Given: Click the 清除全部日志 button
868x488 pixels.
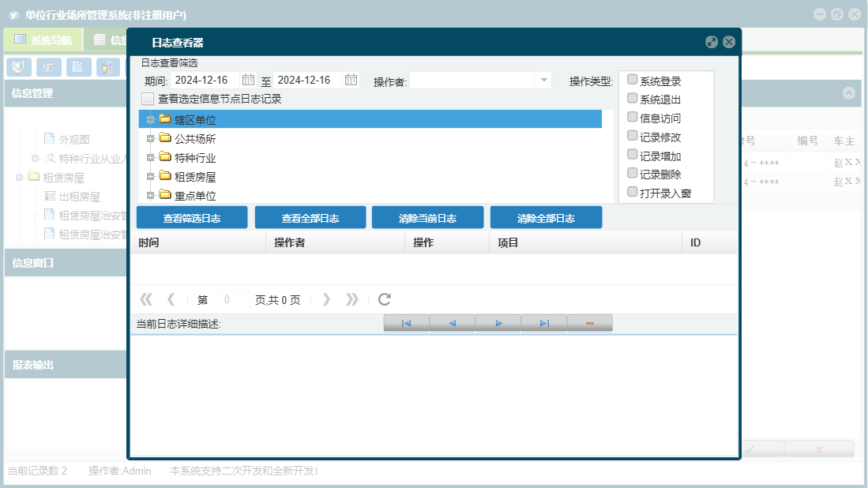Looking at the screenshot, I should (x=546, y=218).
